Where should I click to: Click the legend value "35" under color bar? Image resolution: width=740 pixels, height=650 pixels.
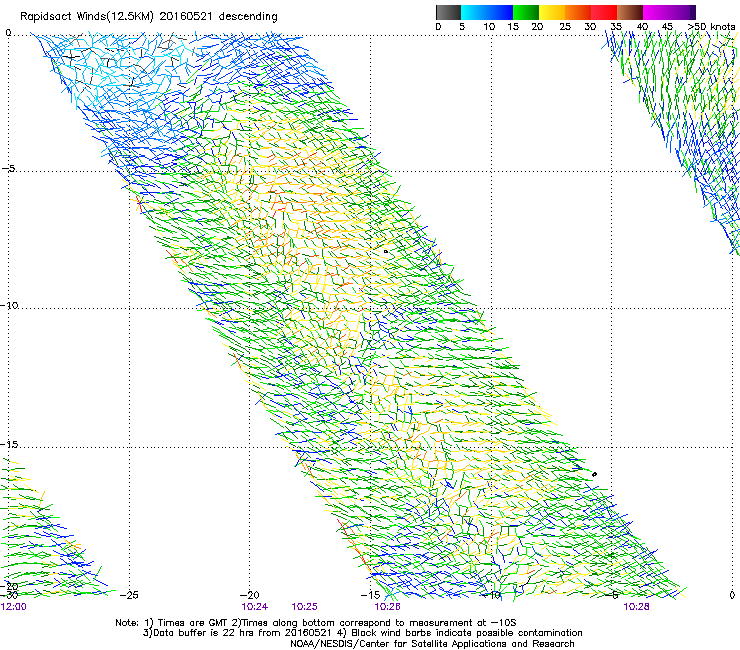tap(616, 27)
